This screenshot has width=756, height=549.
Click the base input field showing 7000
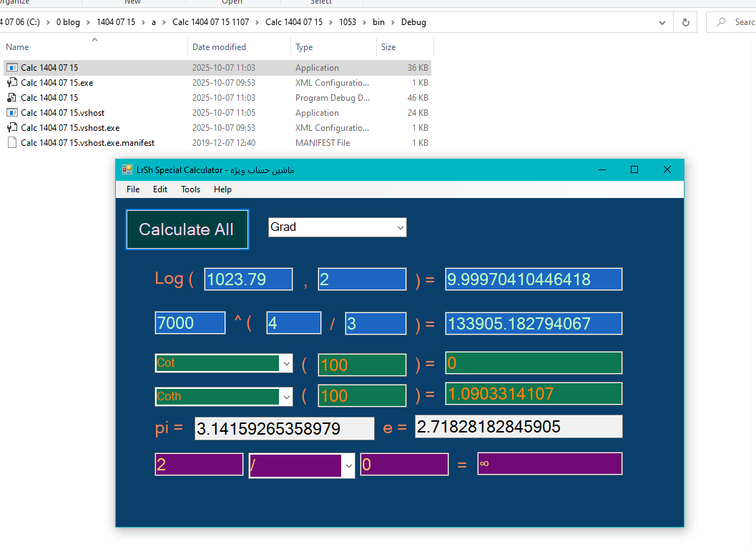[x=190, y=323]
